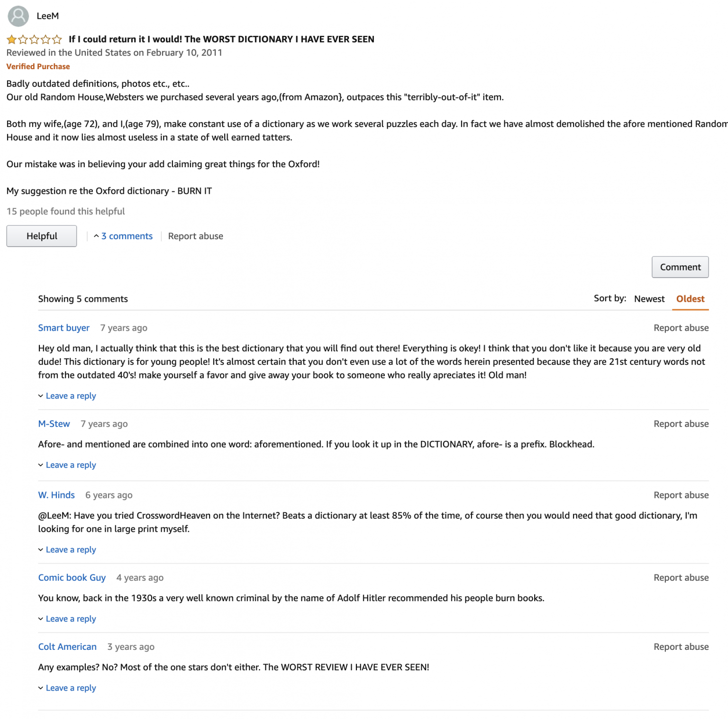This screenshot has height=719, width=728.
Task: Open the 3 comments section
Action: pyautogui.click(x=127, y=236)
